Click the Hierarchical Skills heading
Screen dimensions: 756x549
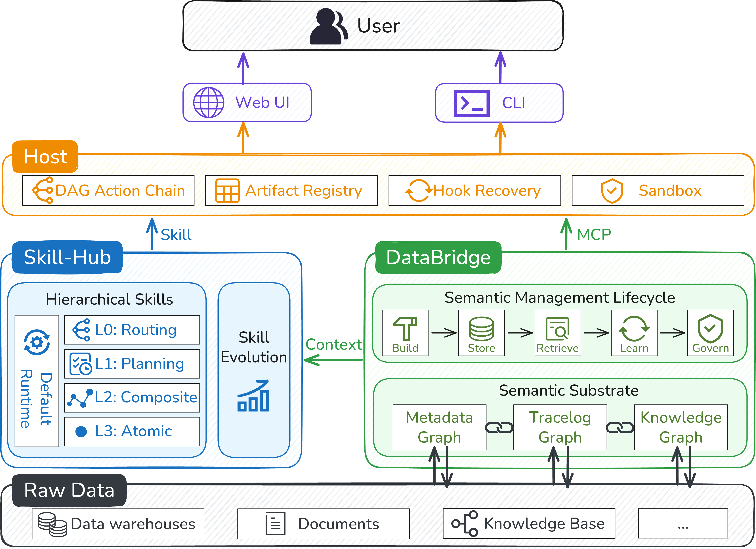pos(109,299)
